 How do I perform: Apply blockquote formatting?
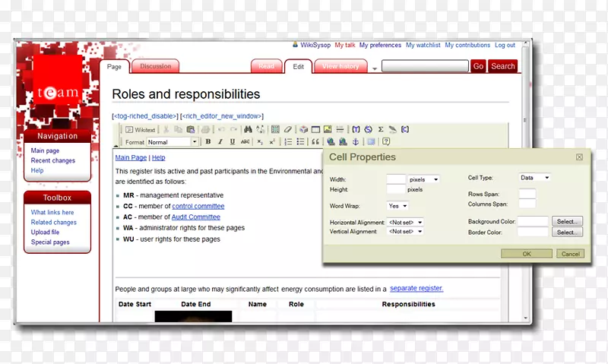[x=315, y=142]
